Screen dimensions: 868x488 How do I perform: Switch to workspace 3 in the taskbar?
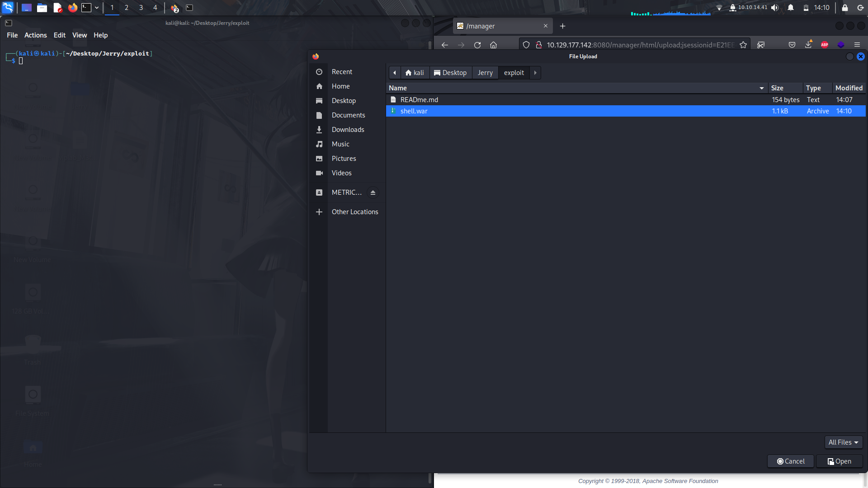141,7
